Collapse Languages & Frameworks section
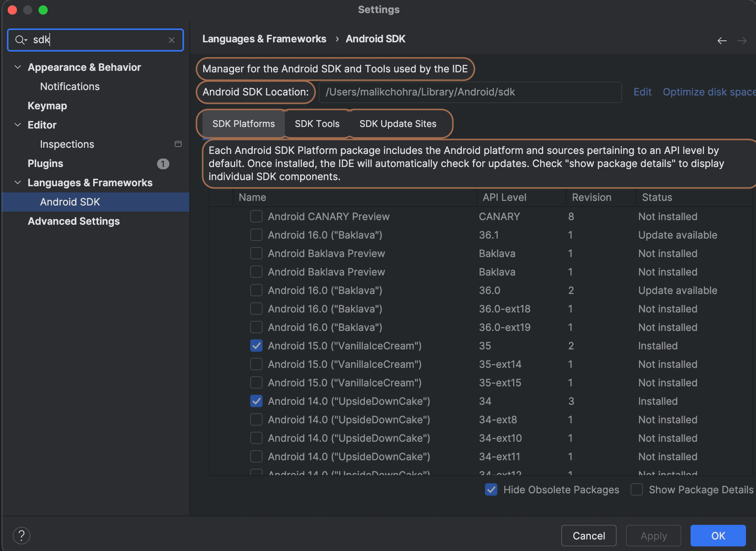756x551 pixels. tap(18, 182)
